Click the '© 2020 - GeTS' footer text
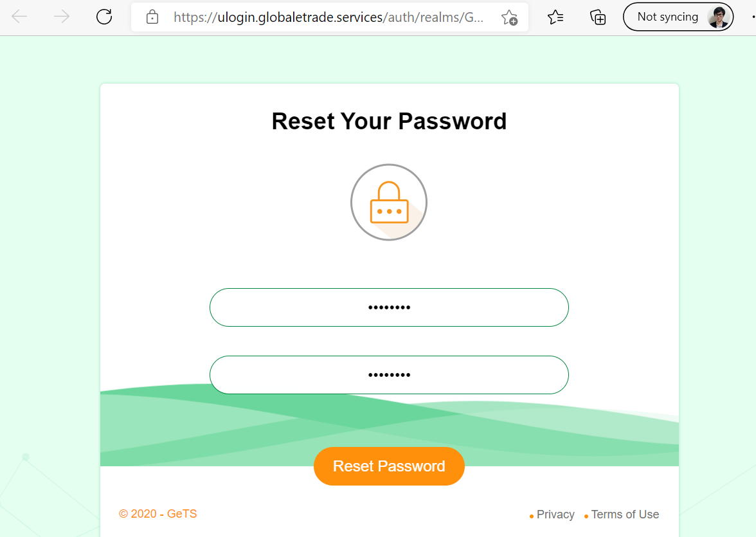The image size is (756, 537). [158, 514]
